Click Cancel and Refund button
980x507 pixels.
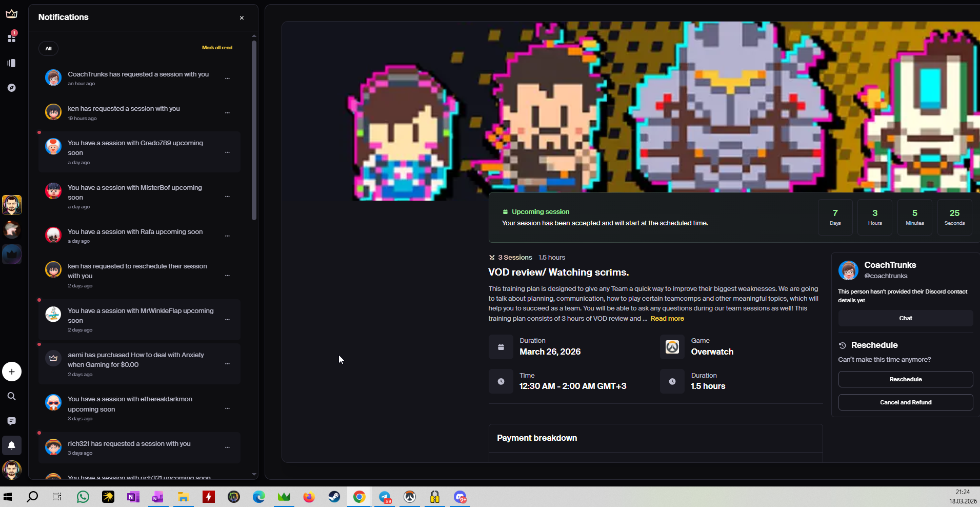(905, 402)
